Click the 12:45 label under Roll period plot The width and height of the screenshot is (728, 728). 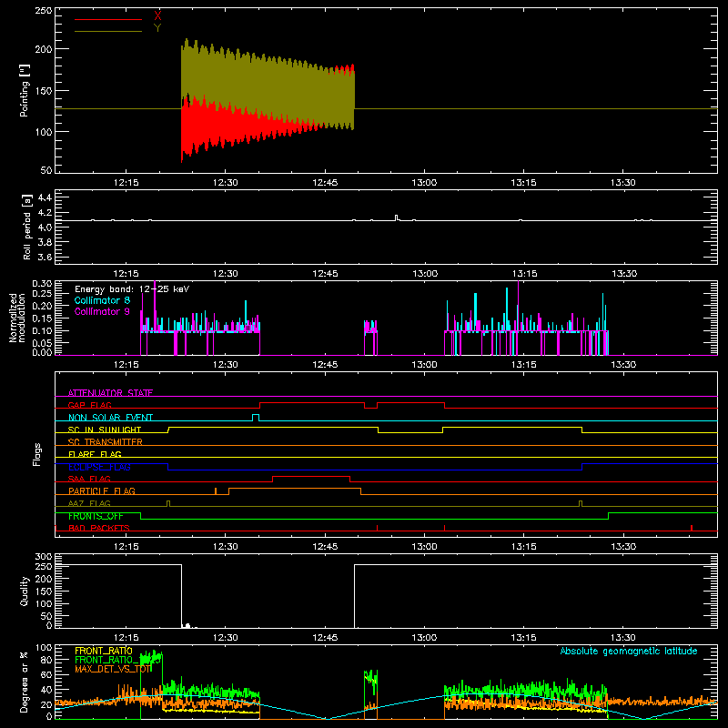click(325, 274)
